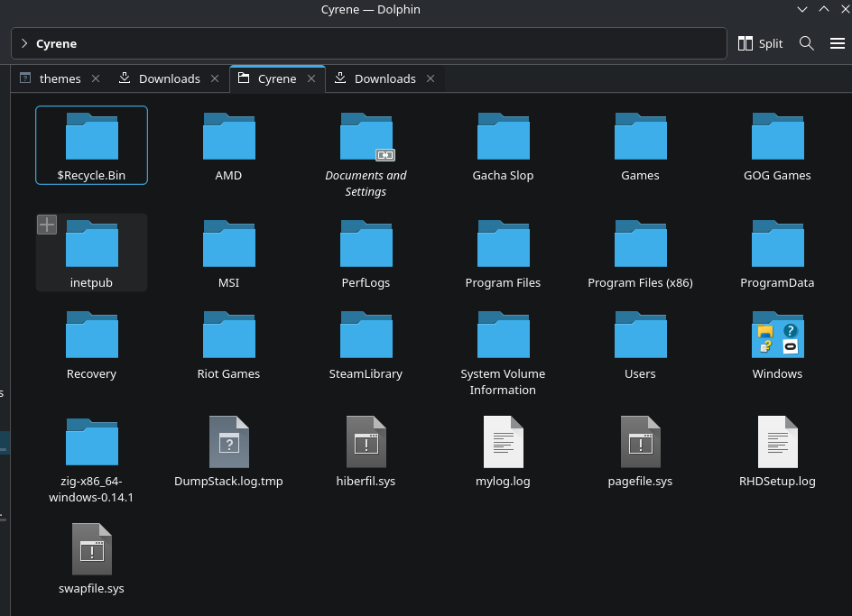Open the Documents and Settings link folder
The image size is (852, 616).
click(366, 136)
